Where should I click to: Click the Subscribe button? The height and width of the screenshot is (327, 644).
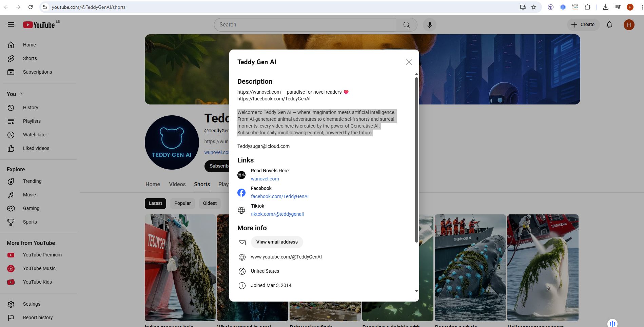coord(217,166)
